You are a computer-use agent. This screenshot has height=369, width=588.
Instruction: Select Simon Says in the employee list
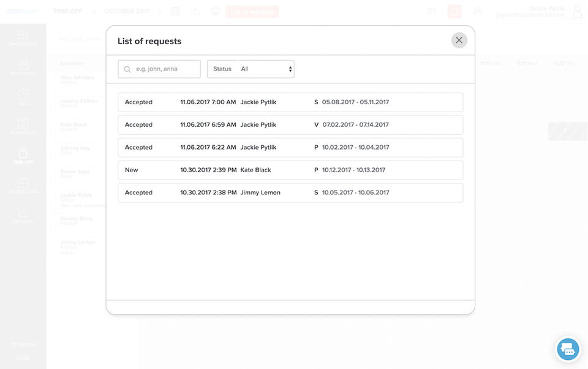point(75,172)
